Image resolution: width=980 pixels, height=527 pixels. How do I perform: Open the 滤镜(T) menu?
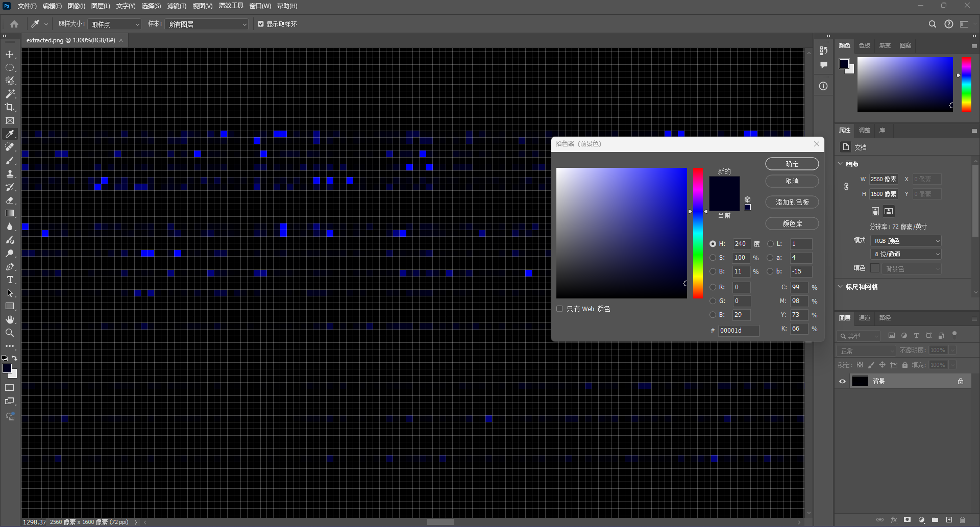point(177,6)
